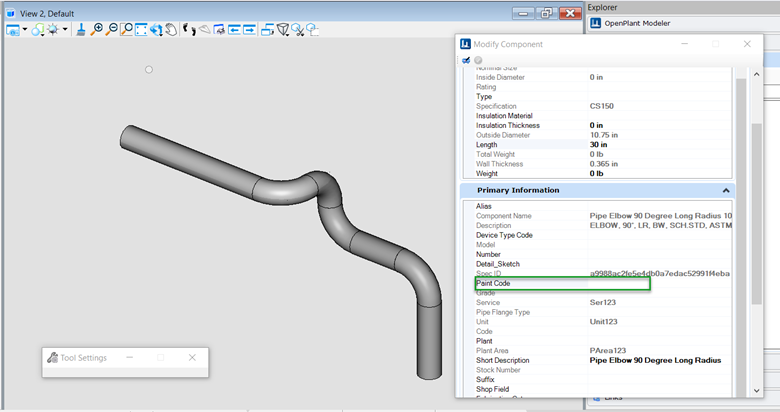Minimize the Tool Settings window
This screenshot has width=780, height=412.
tap(129, 357)
